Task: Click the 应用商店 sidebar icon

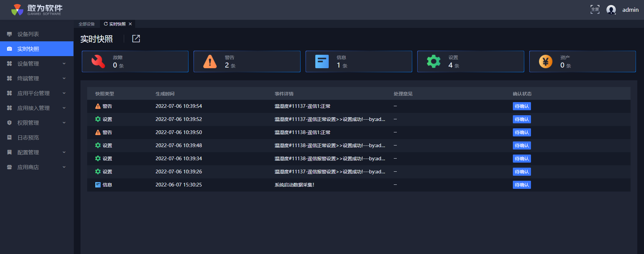Action: [9, 167]
